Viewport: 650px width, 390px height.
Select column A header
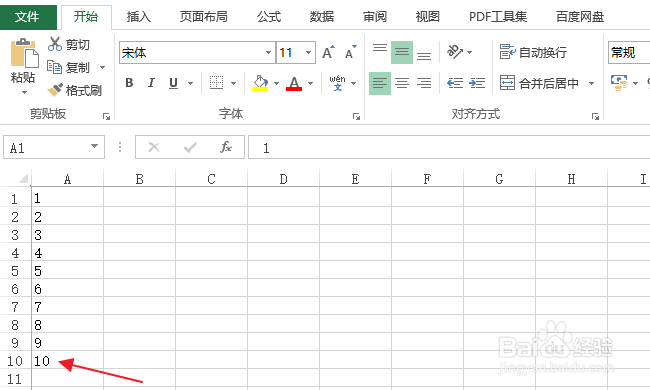(68, 179)
